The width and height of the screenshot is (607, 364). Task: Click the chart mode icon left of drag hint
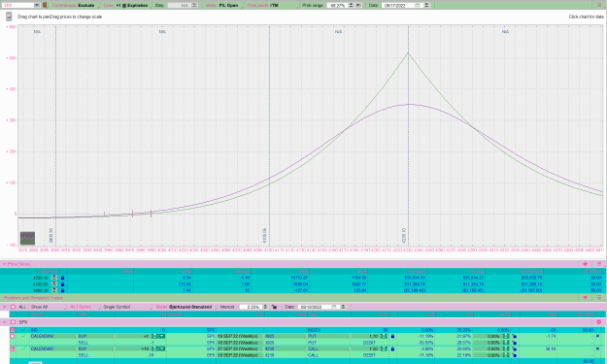(9, 17)
